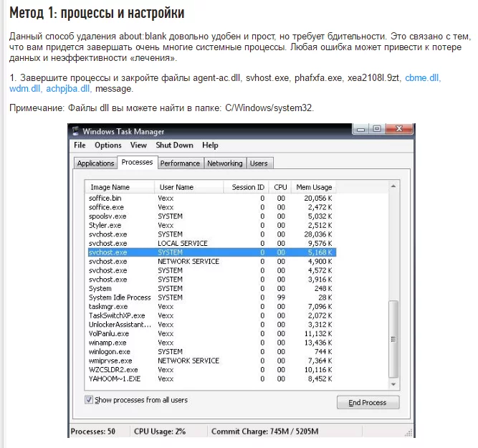The image size is (478, 448).
Task: Open the File menu
Action: point(80,146)
